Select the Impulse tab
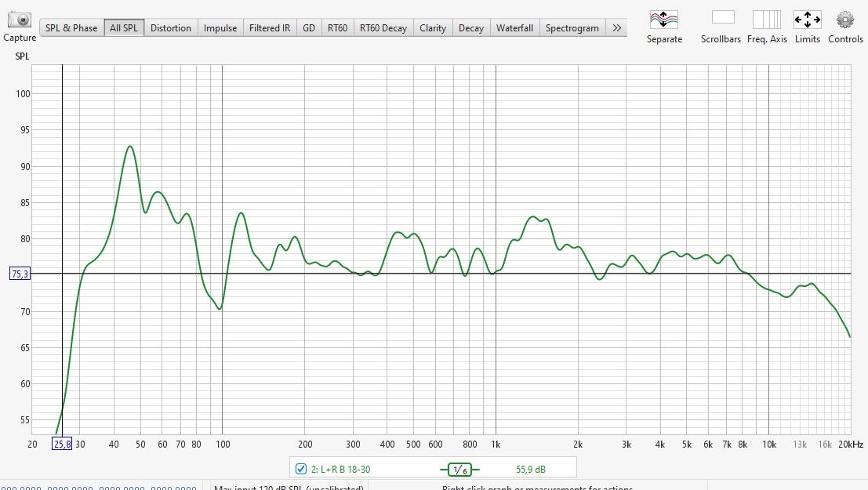The image size is (868, 490). 220,27
